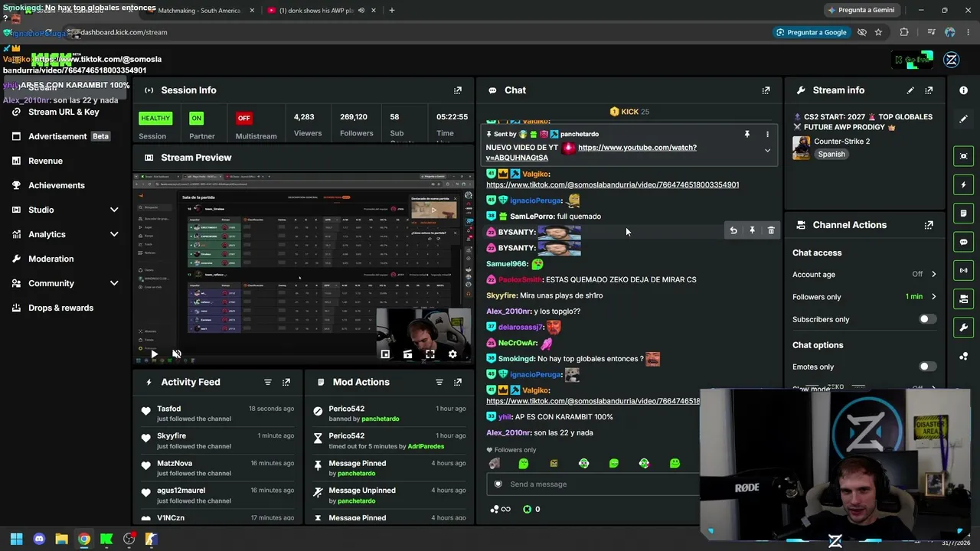
Task: Toggle Mod Actions widget in right rail
Action: click(963, 213)
